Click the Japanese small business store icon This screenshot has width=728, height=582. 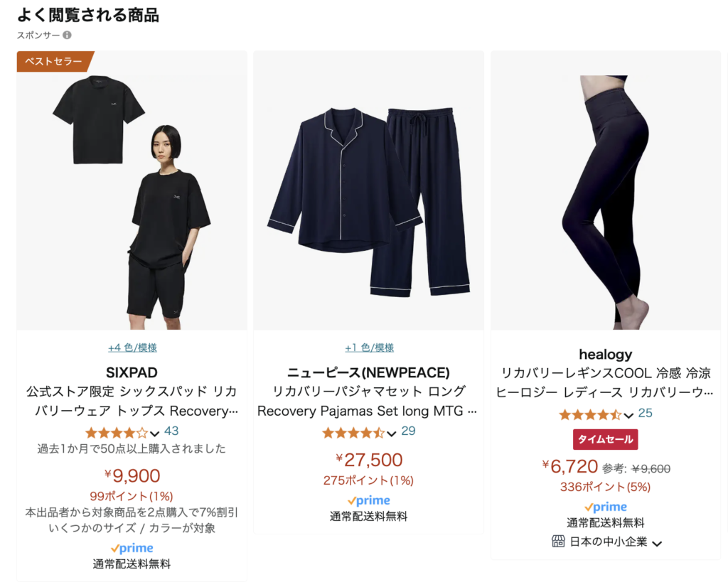[558, 541]
